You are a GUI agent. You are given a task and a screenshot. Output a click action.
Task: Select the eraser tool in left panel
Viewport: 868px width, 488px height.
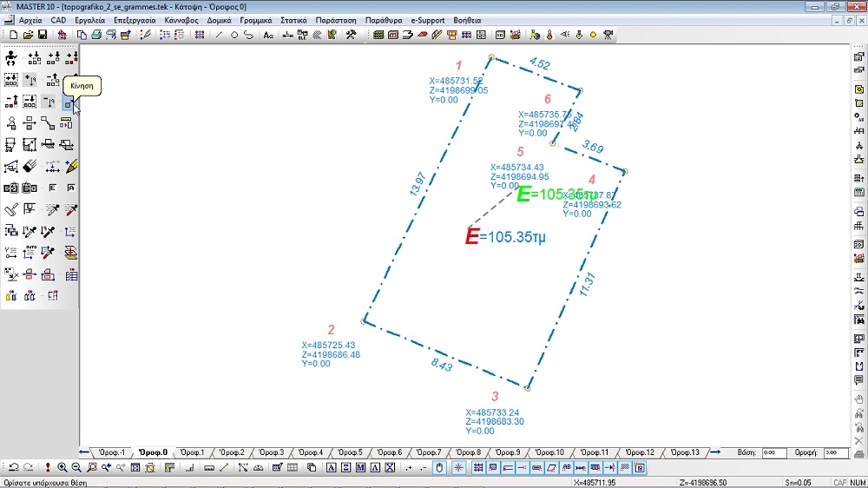coord(30,166)
